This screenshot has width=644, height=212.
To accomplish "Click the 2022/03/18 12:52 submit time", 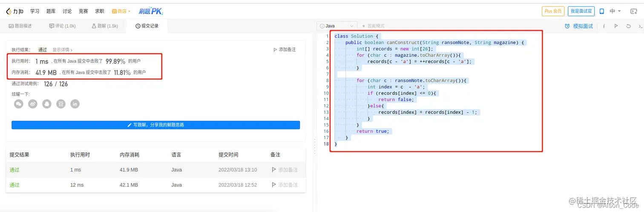I will (x=238, y=185).
